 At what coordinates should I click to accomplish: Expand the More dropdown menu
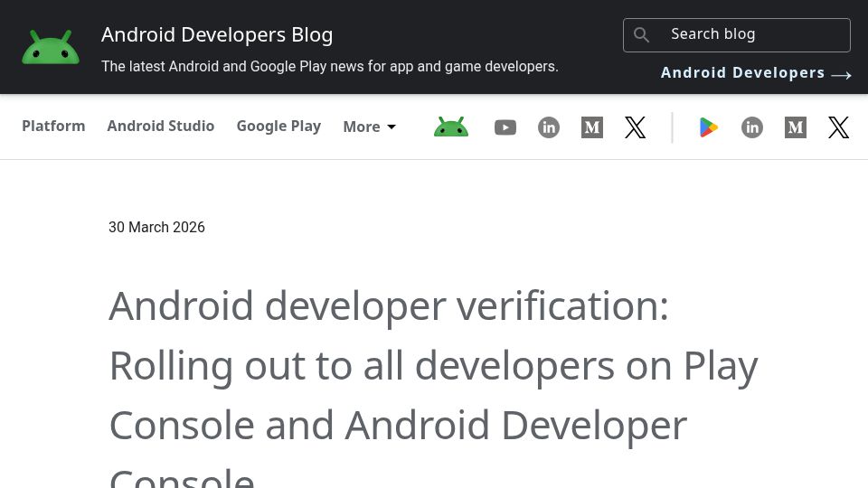tap(369, 127)
